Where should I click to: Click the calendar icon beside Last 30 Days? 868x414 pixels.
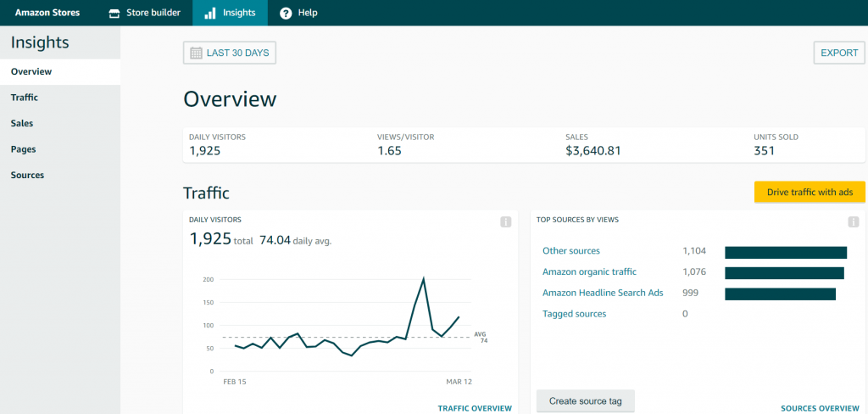coord(196,53)
